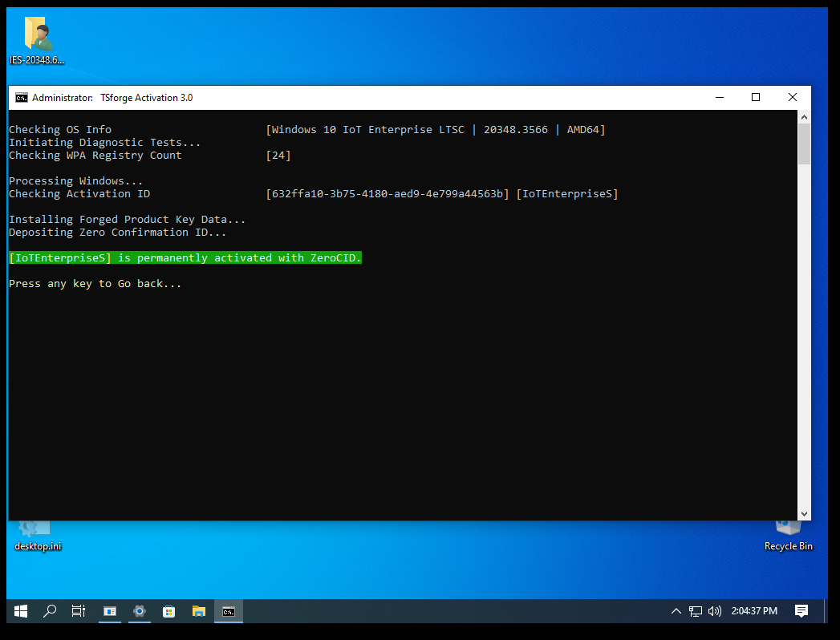Open Task View on the taskbar
The image size is (840, 640).
pyautogui.click(x=79, y=611)
